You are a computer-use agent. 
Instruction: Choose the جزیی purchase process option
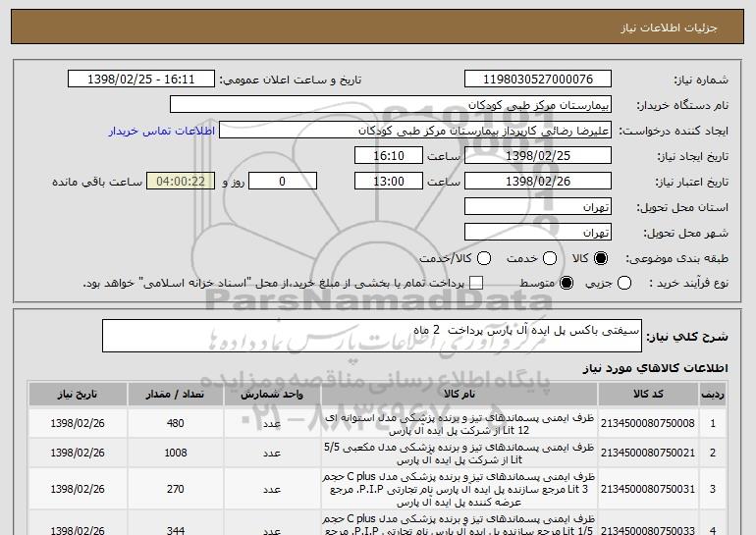(624, 284)
